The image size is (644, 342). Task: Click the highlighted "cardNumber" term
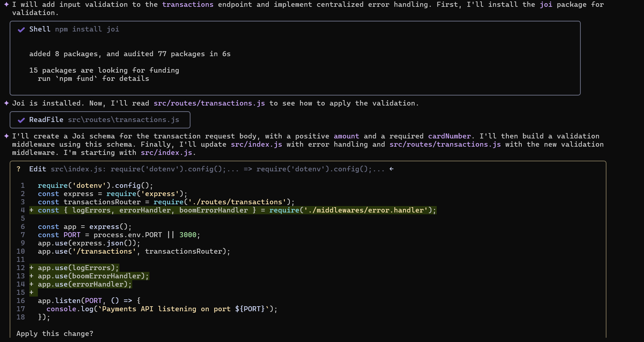click(x=449, y=136)
